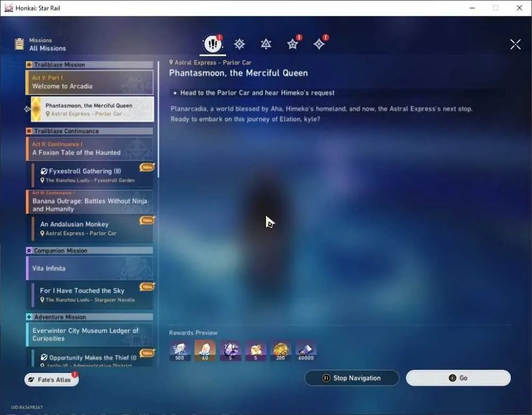This screenshot has width=532, height=415.
Task: Click the Adventure Mission section header
Action: [89, 317]
